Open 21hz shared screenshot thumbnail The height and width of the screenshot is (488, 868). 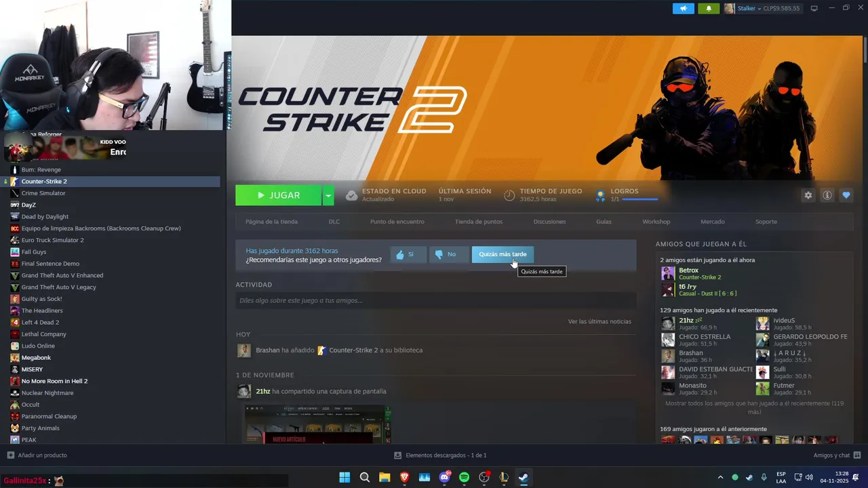pos(318,424)
